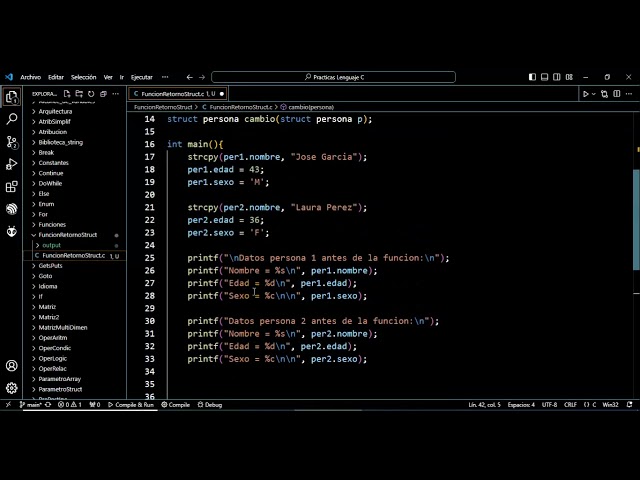The height and width of the screenshot is (480, 640).
Task: Open the Manage gear icon
Action: (x=11, y=388)
